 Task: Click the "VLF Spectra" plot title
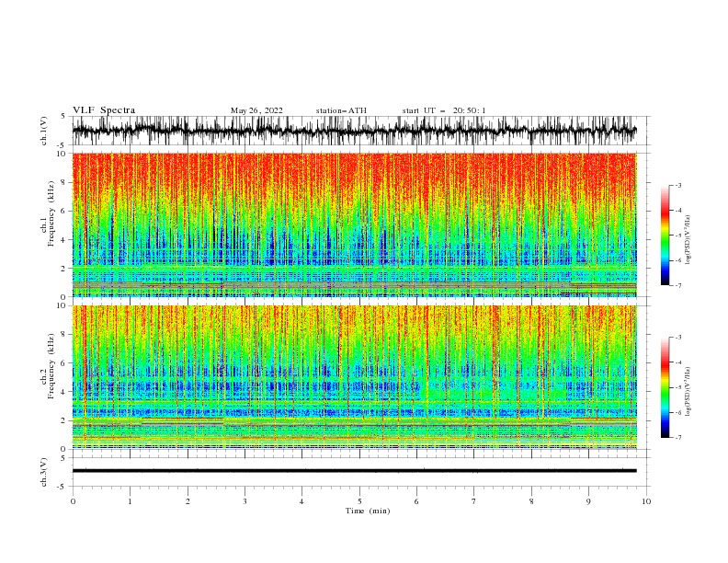[104, 110]
